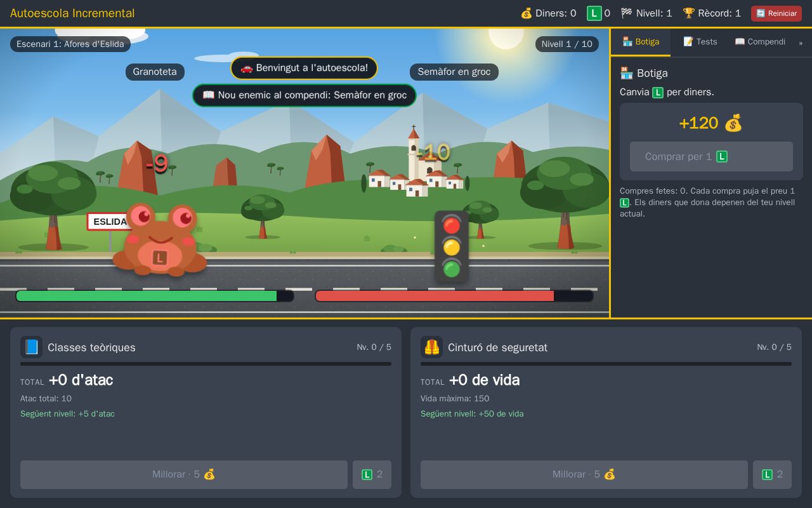
Task: Click the shop icon next to Botiga heading
Action: tap(627, 73)
